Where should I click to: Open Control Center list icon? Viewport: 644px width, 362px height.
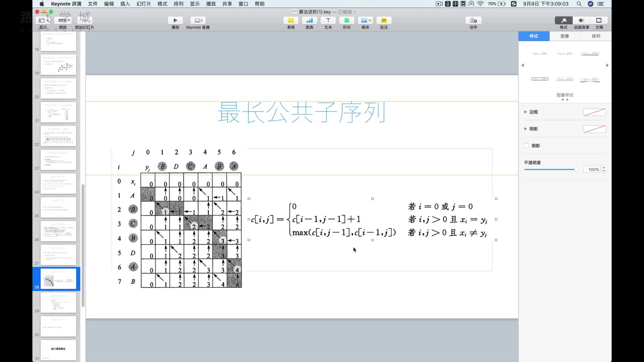(600, 4)
